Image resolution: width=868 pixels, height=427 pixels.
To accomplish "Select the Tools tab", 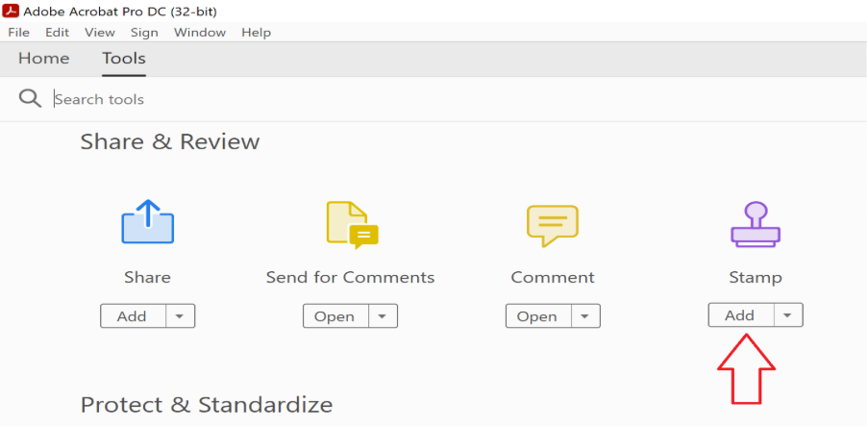I will click(x=124, y=59).
